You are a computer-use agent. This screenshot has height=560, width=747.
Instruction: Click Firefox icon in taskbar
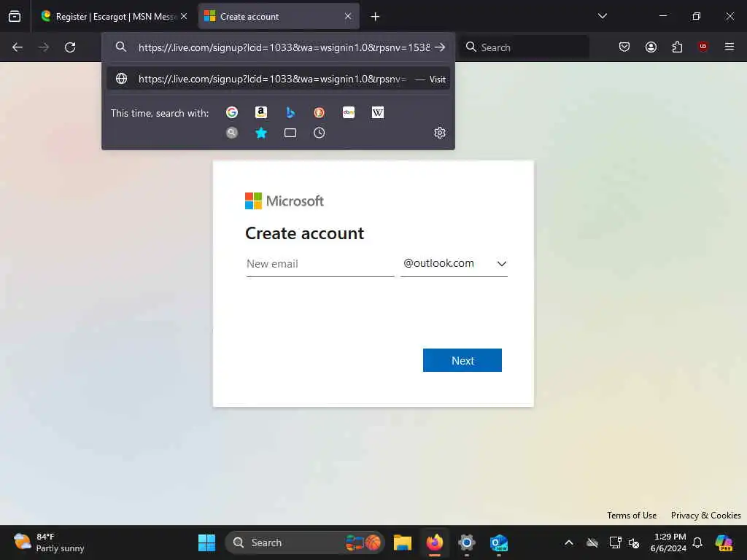point(435,542)
